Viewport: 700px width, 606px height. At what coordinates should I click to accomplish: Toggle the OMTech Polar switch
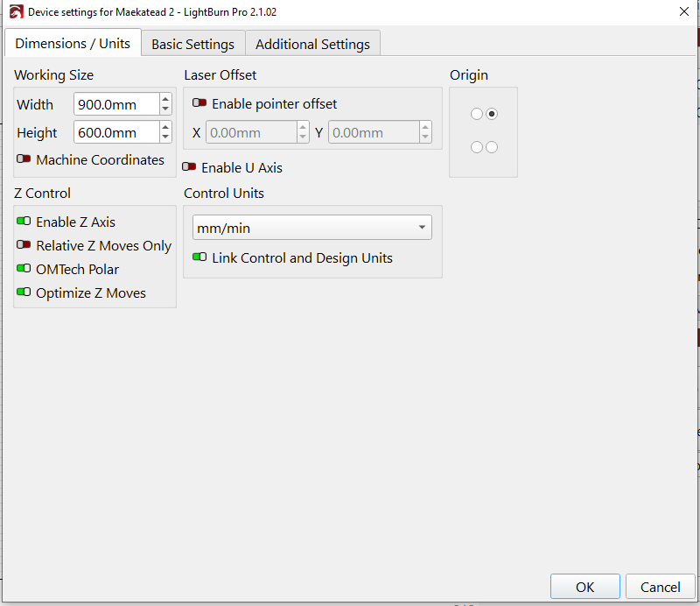click(24, 269)
